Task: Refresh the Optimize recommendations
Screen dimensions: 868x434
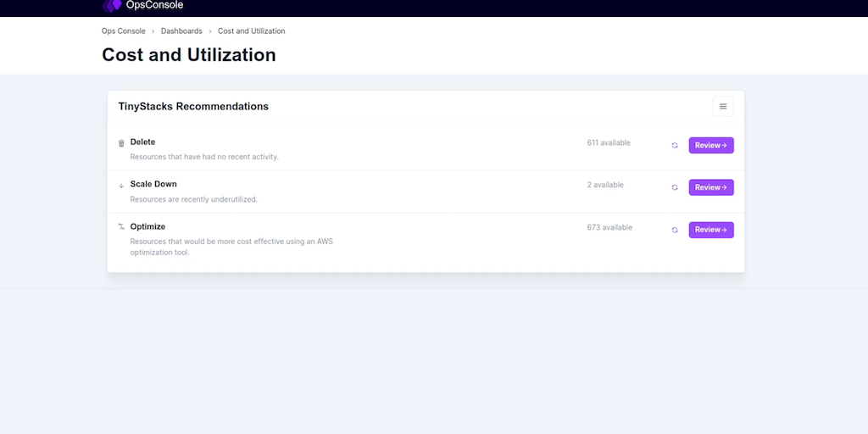Action: [x=675, y=231]
